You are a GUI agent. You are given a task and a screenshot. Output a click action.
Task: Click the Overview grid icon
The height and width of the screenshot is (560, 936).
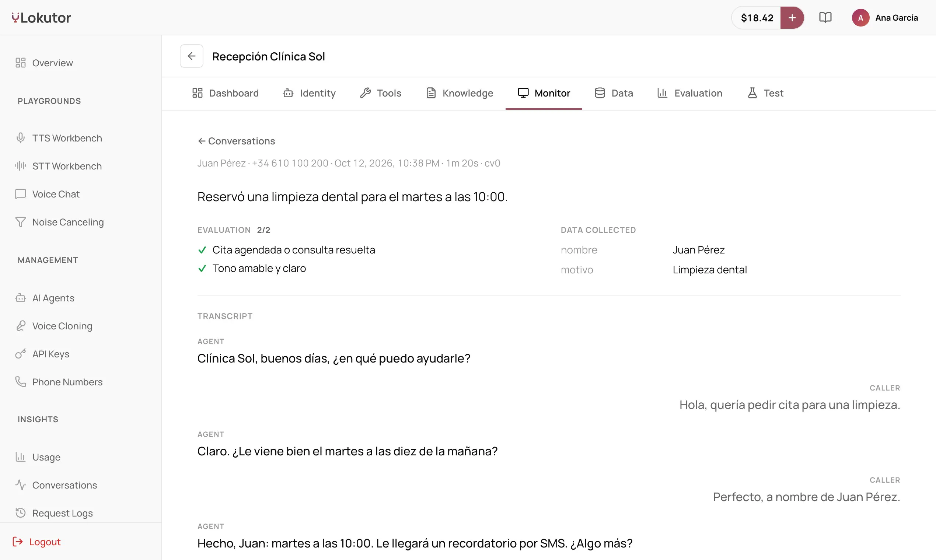tap(20, 63)
